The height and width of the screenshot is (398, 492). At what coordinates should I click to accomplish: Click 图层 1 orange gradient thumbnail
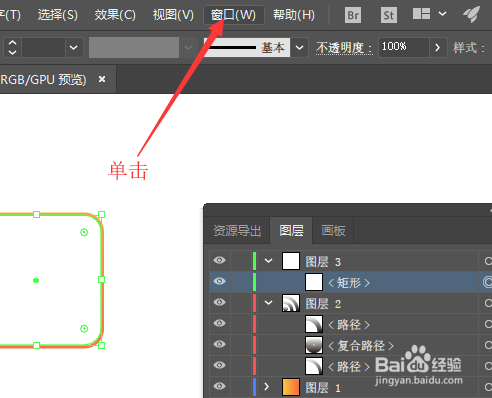click(x=291, y=387)
